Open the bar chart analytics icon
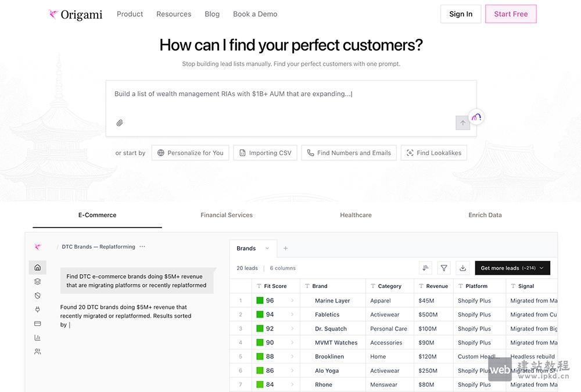 click(38, 337)
